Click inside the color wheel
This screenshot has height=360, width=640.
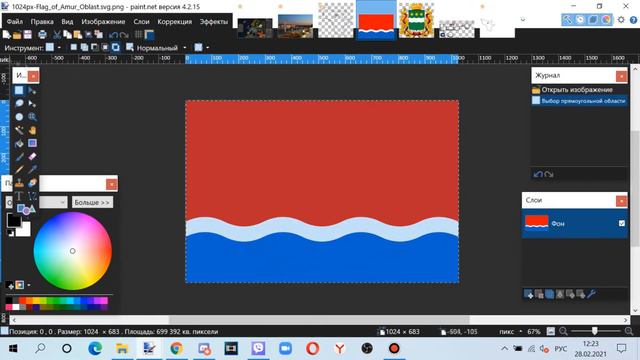[x=73, y=251]
